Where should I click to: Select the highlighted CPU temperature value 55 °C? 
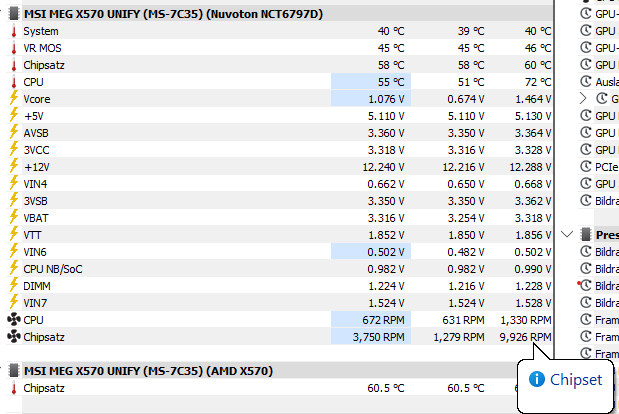coord(391,82)
